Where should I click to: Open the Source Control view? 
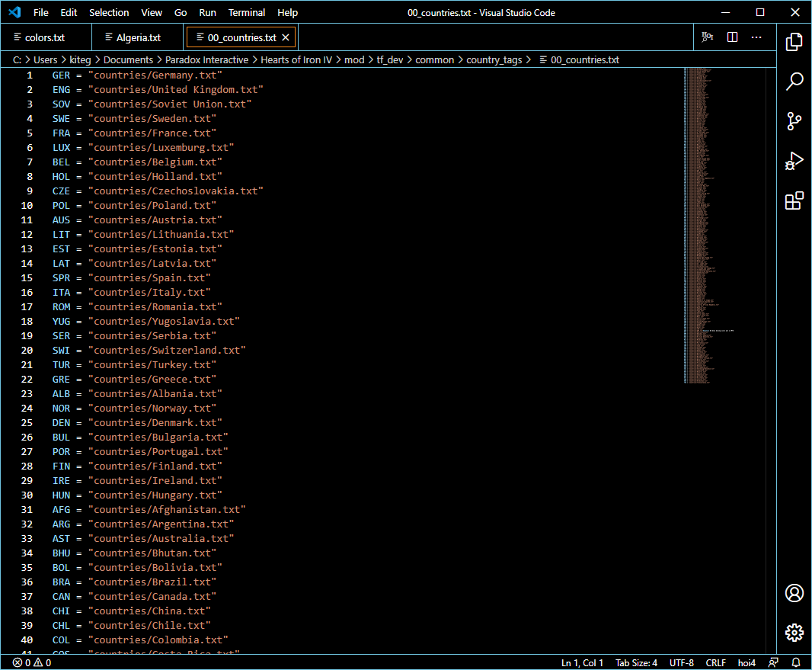pyautogui.click(x=794, y=121)
